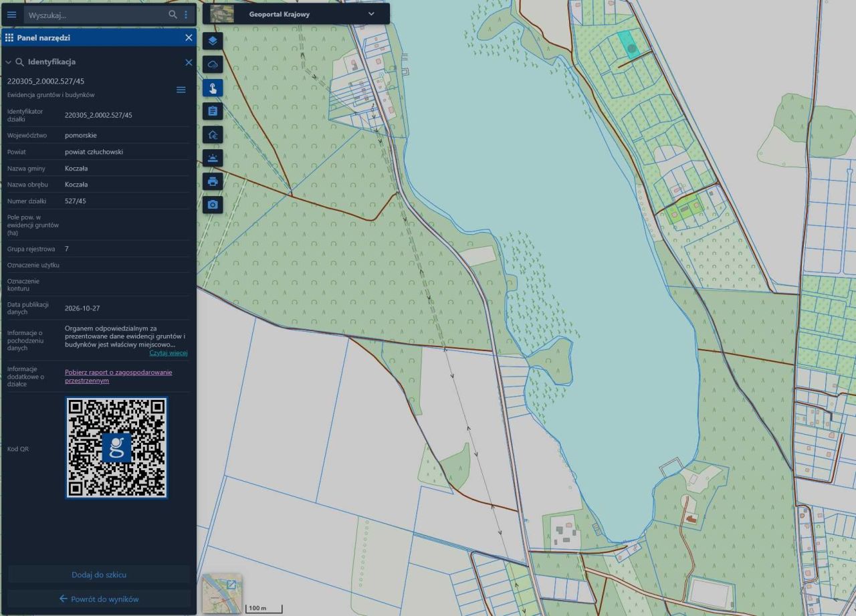The image size is (856, 616).
Task: Select the Numer działki value 527/45
Action: [x=76, y=201]
